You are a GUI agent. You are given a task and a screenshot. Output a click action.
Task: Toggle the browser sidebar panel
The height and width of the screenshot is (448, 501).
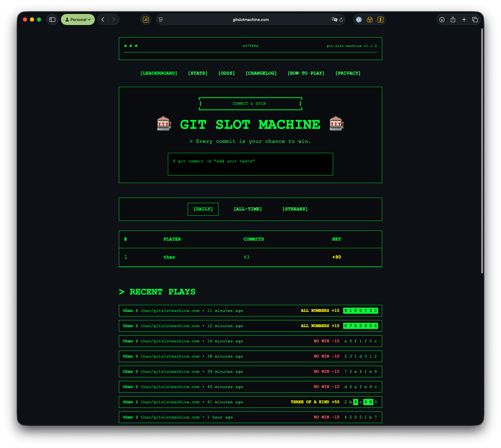point(52,19)
